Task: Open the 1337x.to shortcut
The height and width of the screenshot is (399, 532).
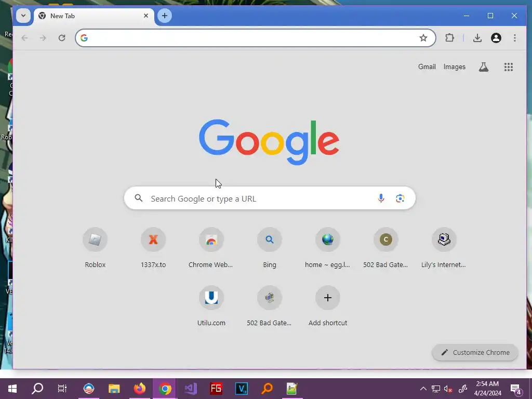Action: click(x=153, y=248)
